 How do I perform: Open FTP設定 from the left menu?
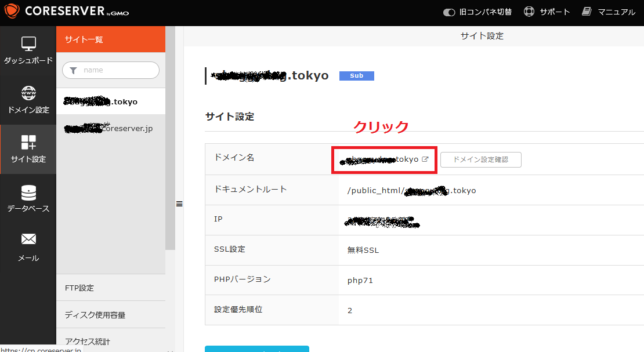pos(79,287)
